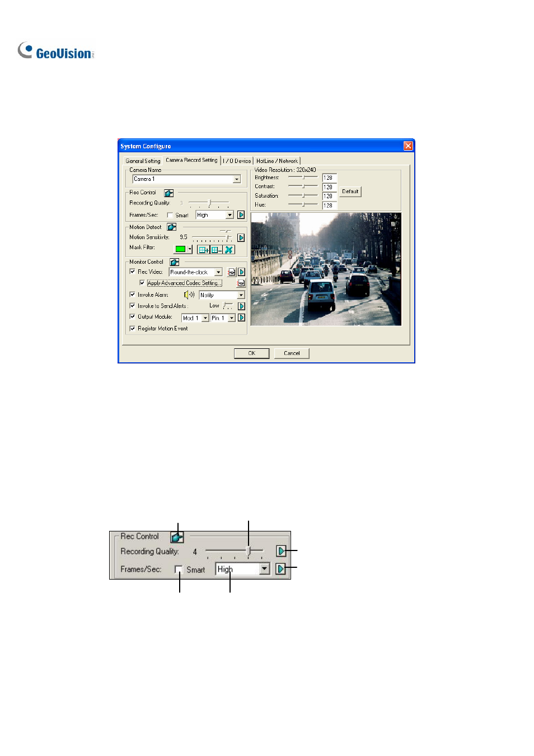Open the Mod 1 dropdown
This screenshot has width=534, height=756.
(205, 318)
